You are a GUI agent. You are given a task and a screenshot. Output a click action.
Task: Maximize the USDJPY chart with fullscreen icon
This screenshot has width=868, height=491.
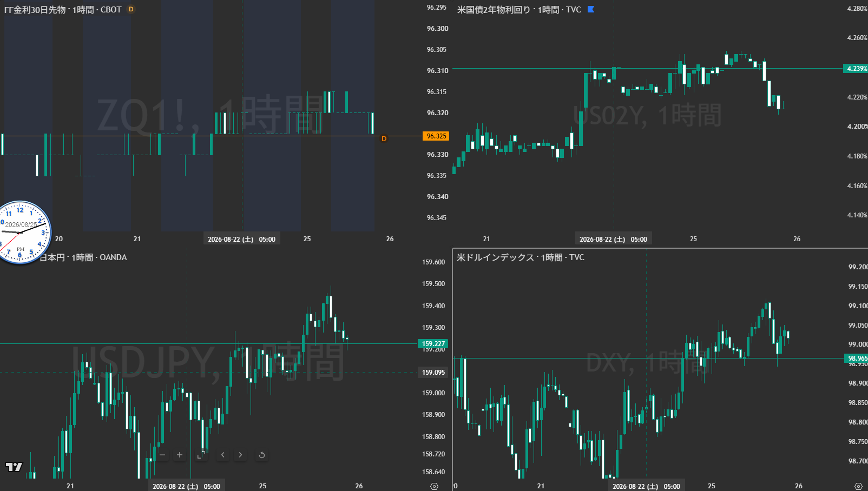click(201, 455)
